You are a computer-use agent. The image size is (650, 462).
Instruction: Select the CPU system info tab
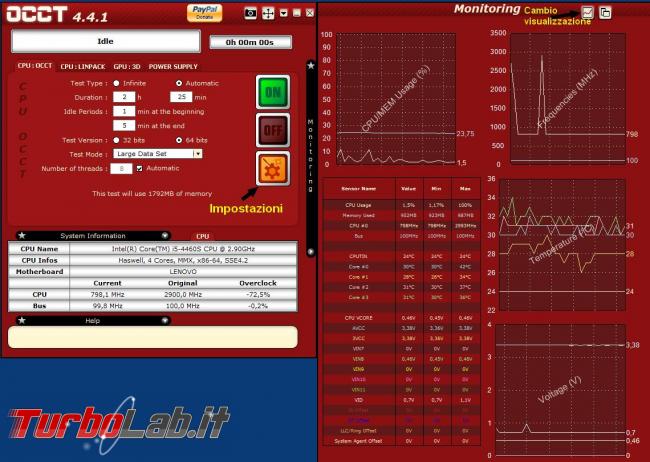click(202, 236)
